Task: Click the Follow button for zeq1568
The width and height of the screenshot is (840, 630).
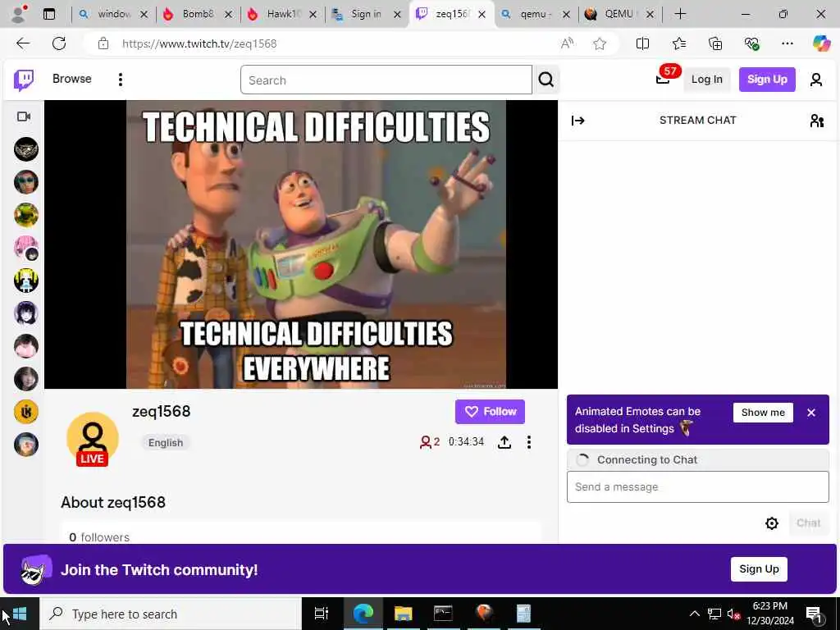Action: [x=491, y=412]
